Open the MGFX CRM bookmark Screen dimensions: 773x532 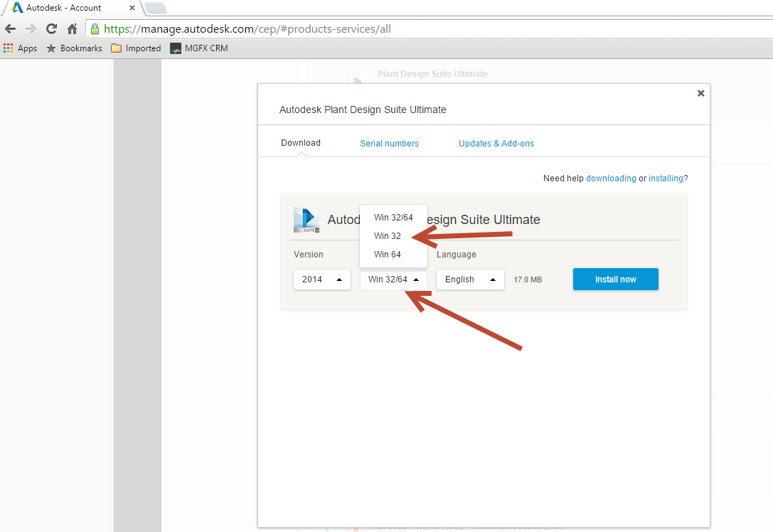[199, 48]
